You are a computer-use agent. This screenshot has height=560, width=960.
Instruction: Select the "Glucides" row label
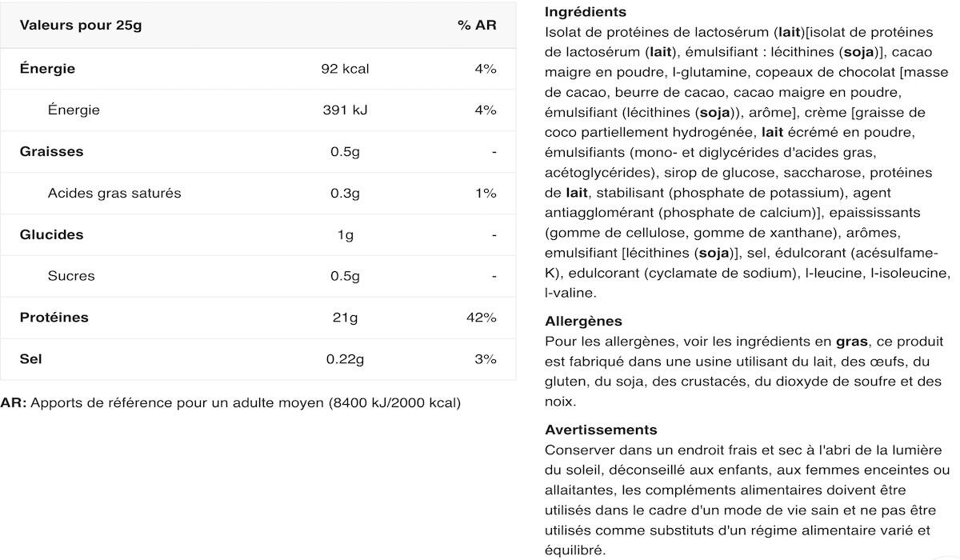click(x=51, y=234)
